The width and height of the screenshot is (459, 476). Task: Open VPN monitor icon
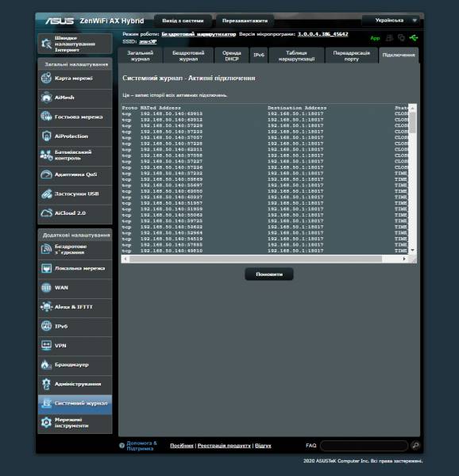click(47, 345)
